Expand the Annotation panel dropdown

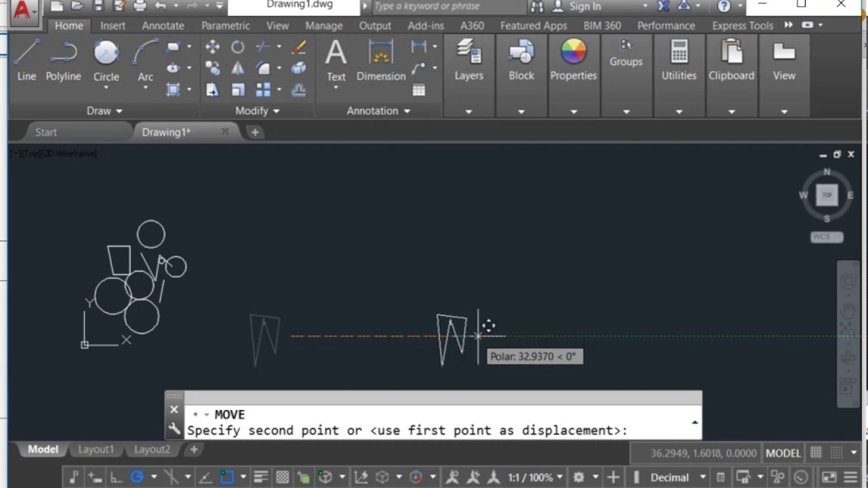click(378, 110)
